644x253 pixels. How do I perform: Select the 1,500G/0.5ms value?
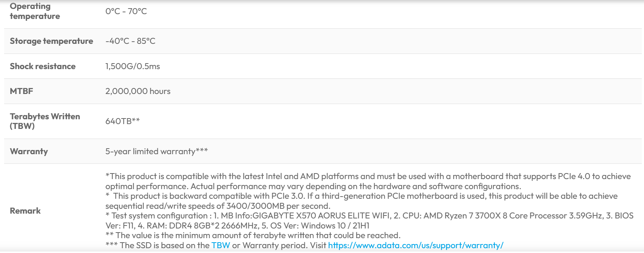tap(132, 67)
